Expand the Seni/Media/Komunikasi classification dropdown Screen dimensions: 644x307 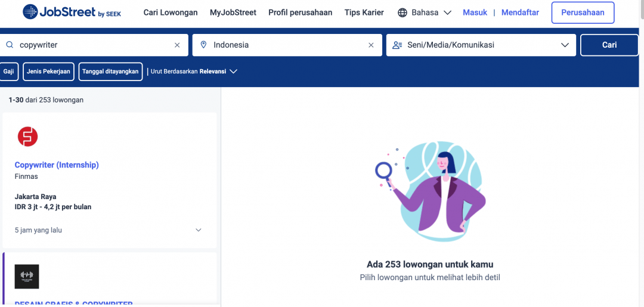click(565, 45)
